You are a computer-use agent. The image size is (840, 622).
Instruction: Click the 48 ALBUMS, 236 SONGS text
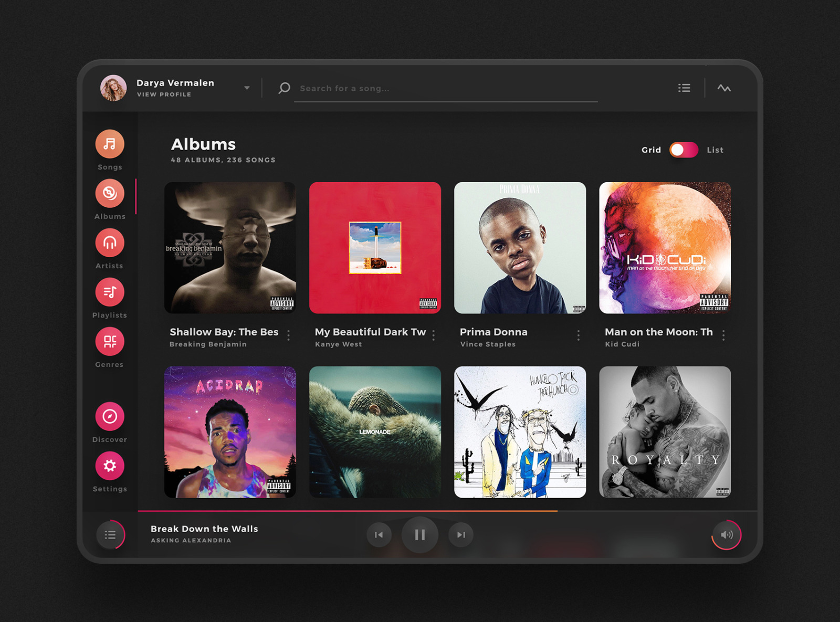[x=223, y=160]
